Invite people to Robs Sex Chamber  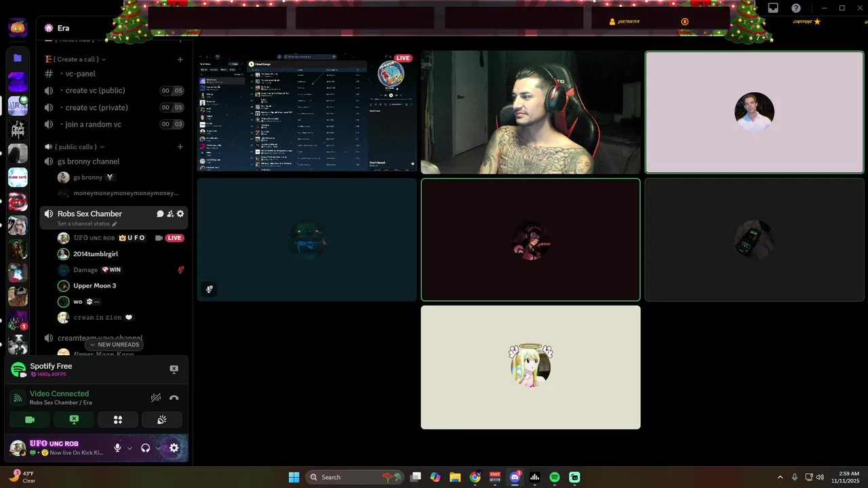coord(170,213)
